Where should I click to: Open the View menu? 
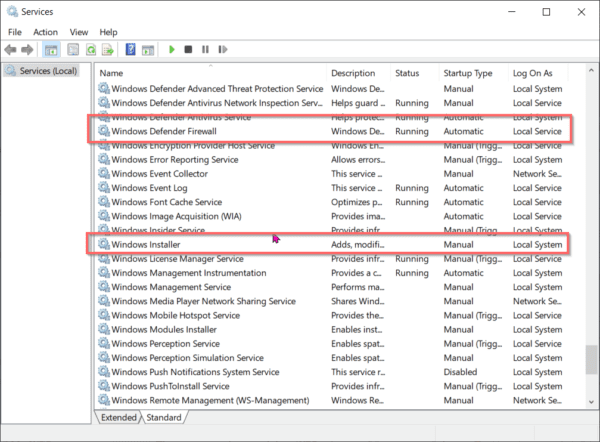[79, 32]
